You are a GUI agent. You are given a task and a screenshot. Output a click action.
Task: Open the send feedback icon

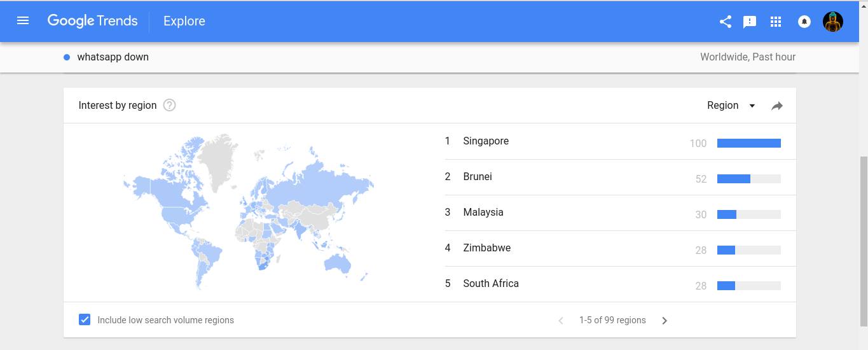click(x=750, y=22)
